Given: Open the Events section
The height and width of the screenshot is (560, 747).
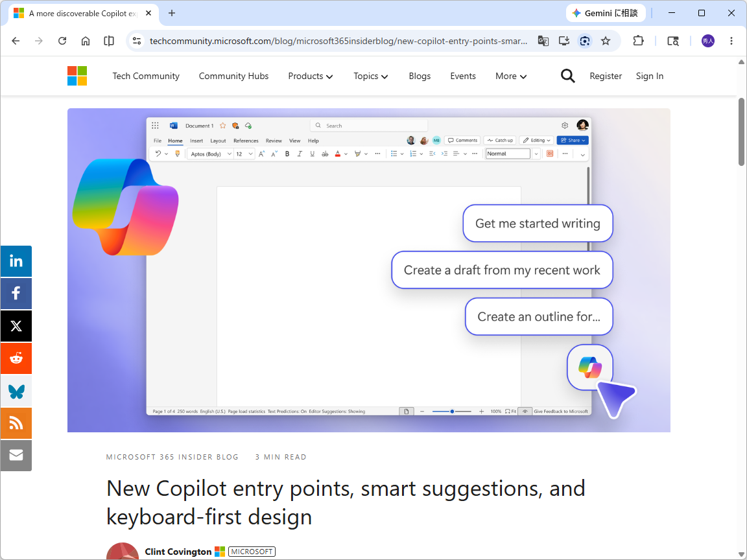Looking at the screenshot, I should pos(462,76).
